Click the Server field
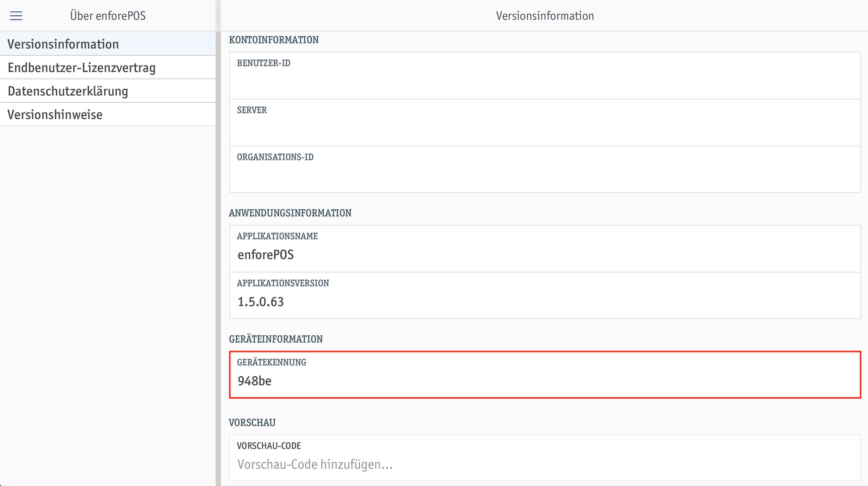868x486 pixels. coord(545,123)
